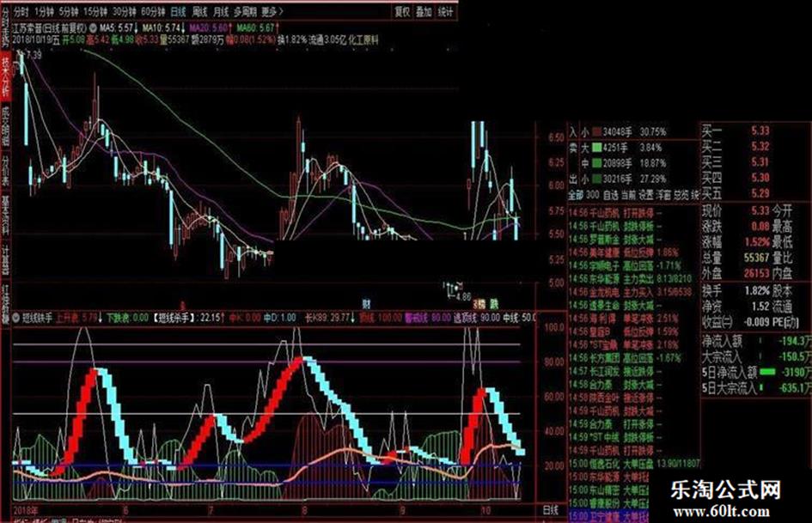Select the 15分钟 period tab
812x523 pixels.
(95, 11)
